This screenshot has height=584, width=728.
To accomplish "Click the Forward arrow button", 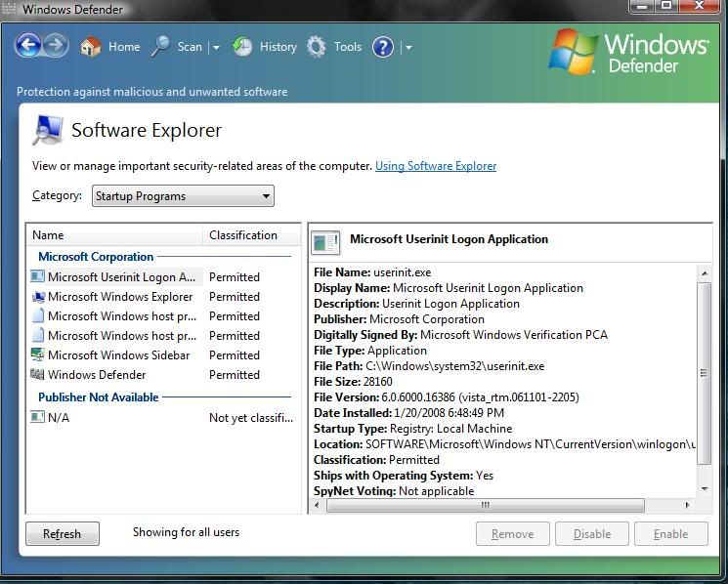I will (56, 46).
